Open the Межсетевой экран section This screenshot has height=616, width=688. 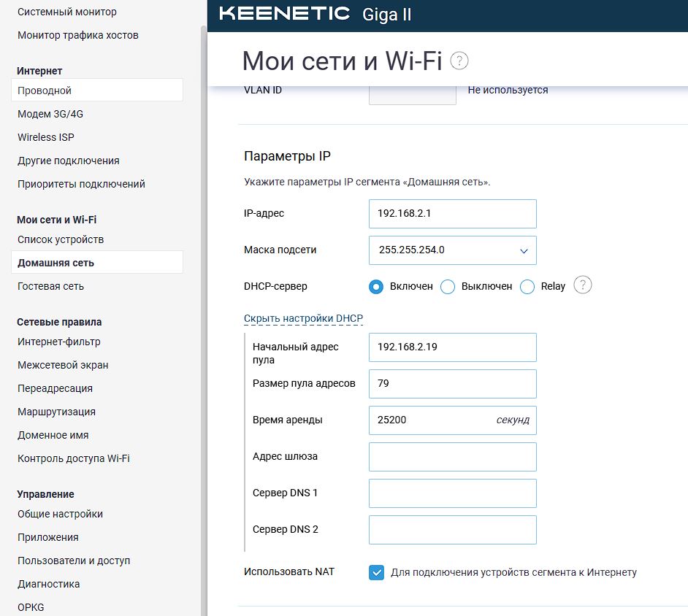[x=63, y=365]
